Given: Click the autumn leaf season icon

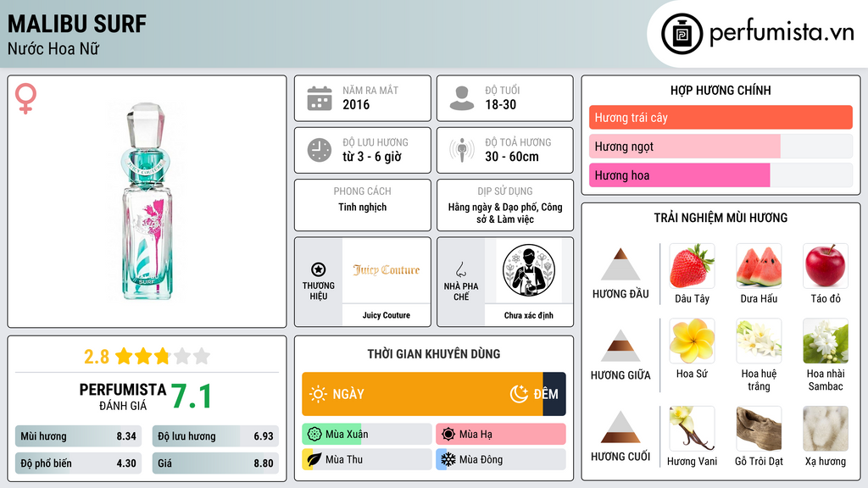Looking at the screenshot, I should (x=314, y=459).
